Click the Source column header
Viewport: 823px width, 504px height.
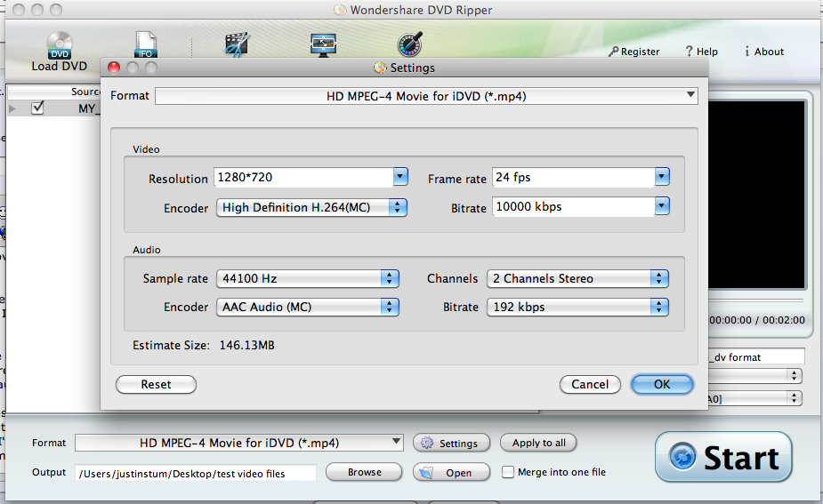click(x=53, y=92)
